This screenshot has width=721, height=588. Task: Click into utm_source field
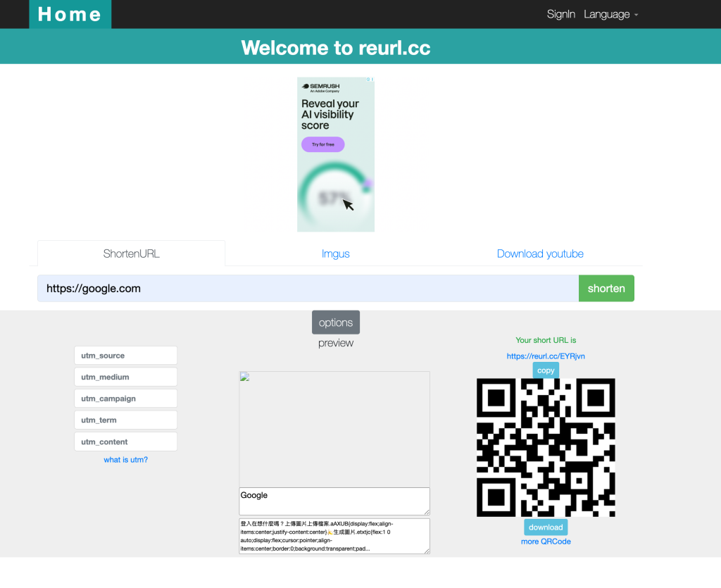point(125,356)
